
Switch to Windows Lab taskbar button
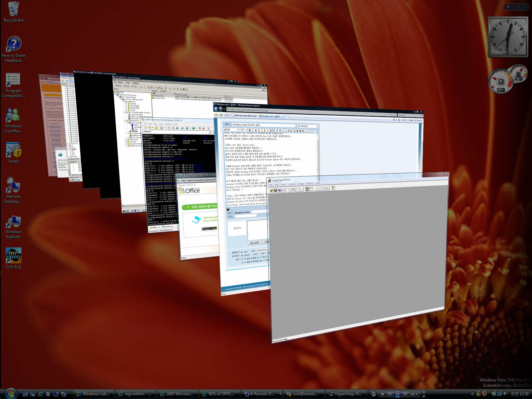pos(93,394)
